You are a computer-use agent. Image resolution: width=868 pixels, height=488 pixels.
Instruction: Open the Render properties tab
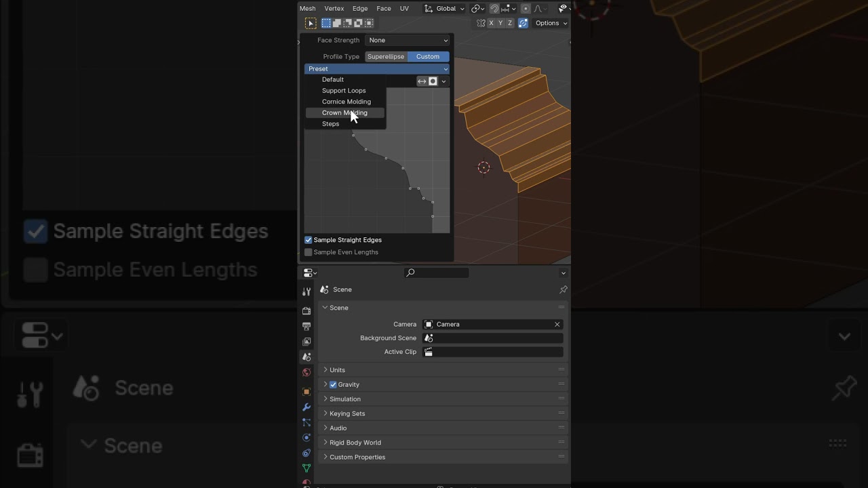tap(307, 310)
